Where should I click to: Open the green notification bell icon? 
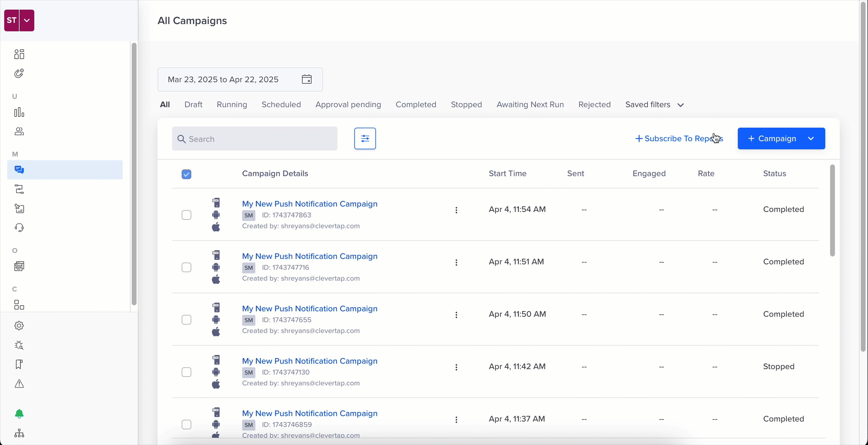(19, 414)
